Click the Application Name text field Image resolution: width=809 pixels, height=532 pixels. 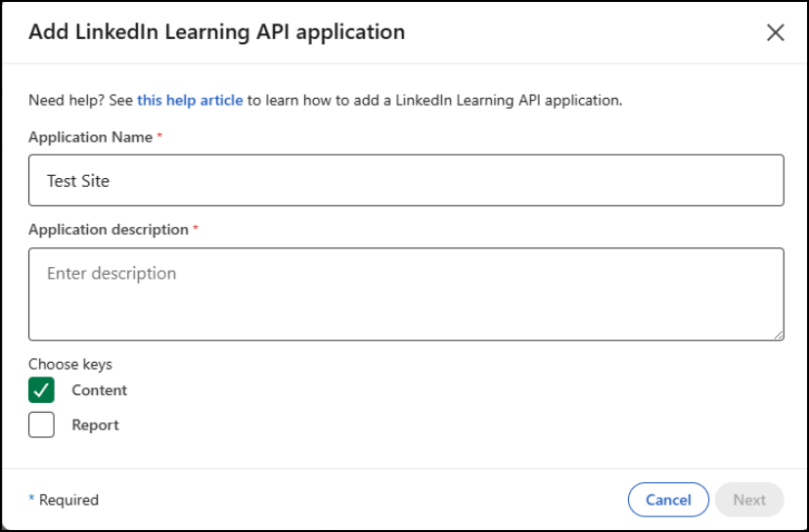(406, 180)
